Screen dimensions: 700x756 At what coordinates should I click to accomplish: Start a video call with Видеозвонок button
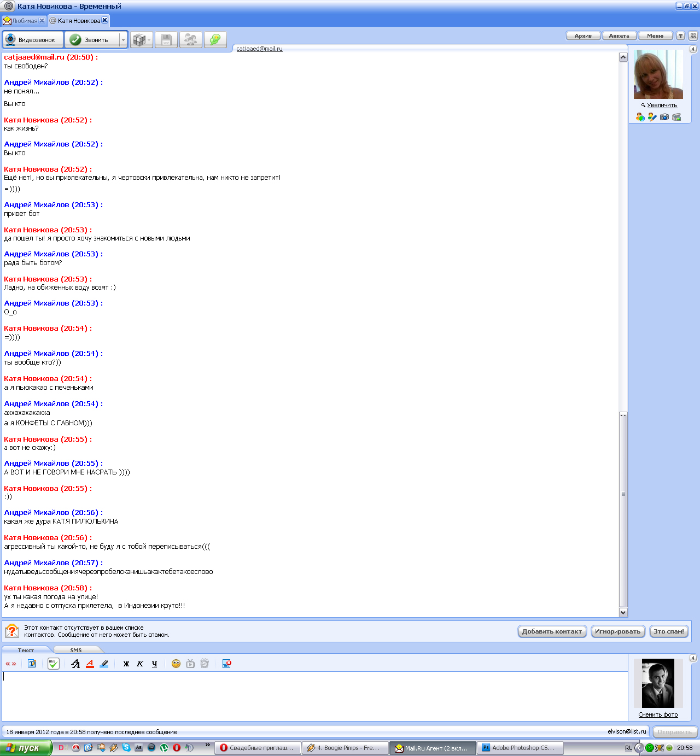(33, 40)
